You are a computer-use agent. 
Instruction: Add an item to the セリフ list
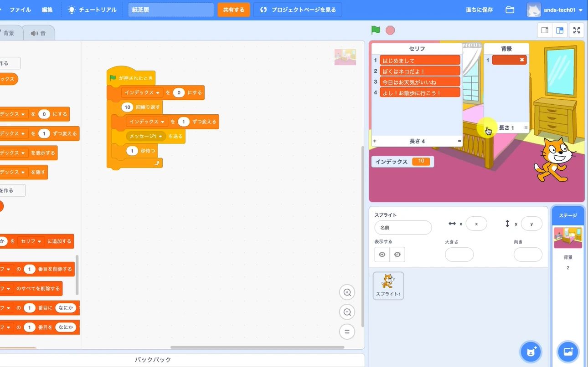(375, 141)
